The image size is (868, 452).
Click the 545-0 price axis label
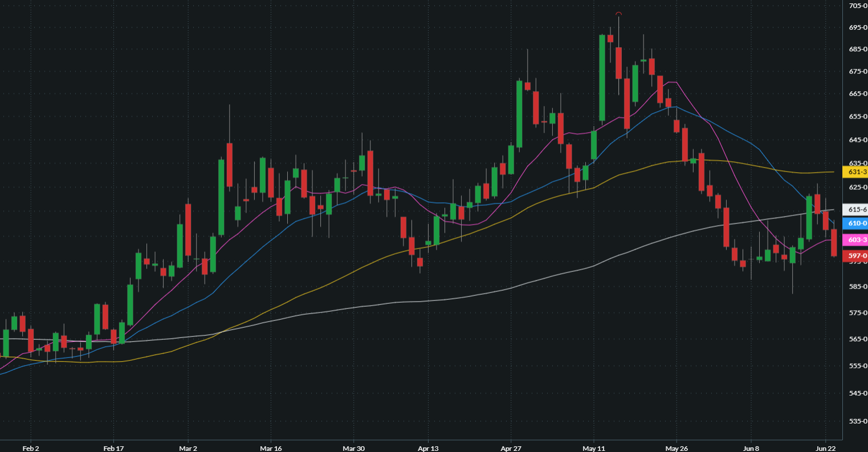[x=858, y=393]
